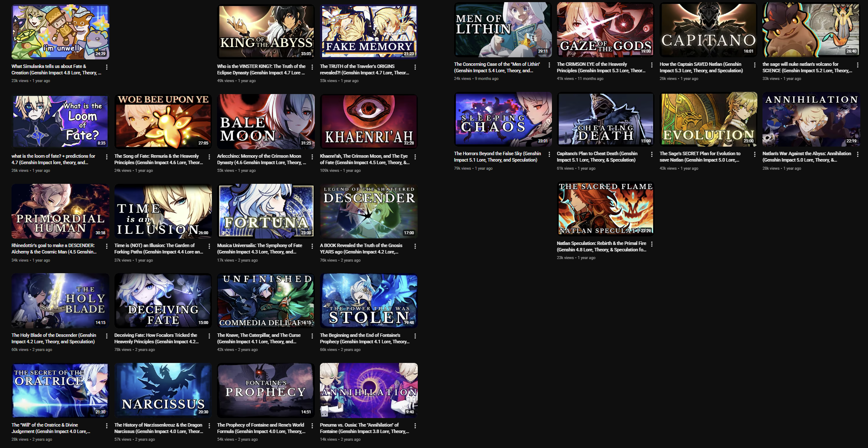Open more options for Simulanka Fate & Creation video
The image size is (868, 448).
pyautogui.click(x=106, y=67)
